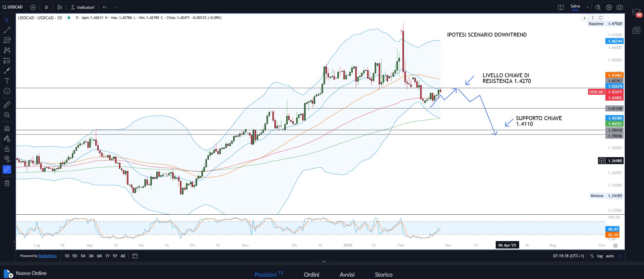Image resolution: width=644 pixels, height=279 pixels.
Task: Set chart range to 6M
Action: coord(99,256)
